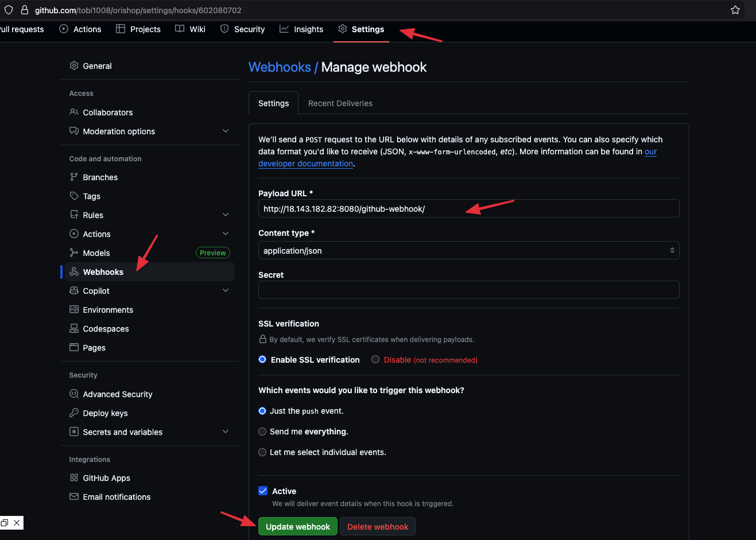Expand Secrets and variables menu
The height and width of the screenshot is (540, 756).
pyautogui.click(x=226, y=432)
